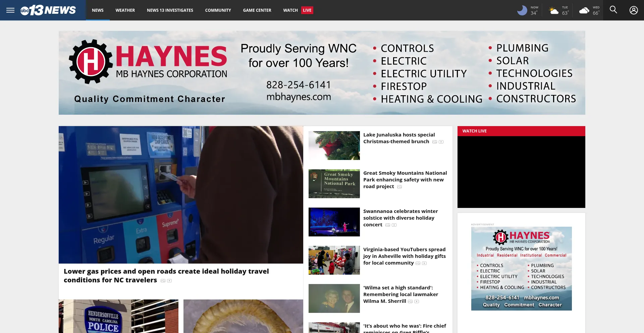Switch to the WEATHER section
This screenshot has height=333, width=644.
point(125,10)
